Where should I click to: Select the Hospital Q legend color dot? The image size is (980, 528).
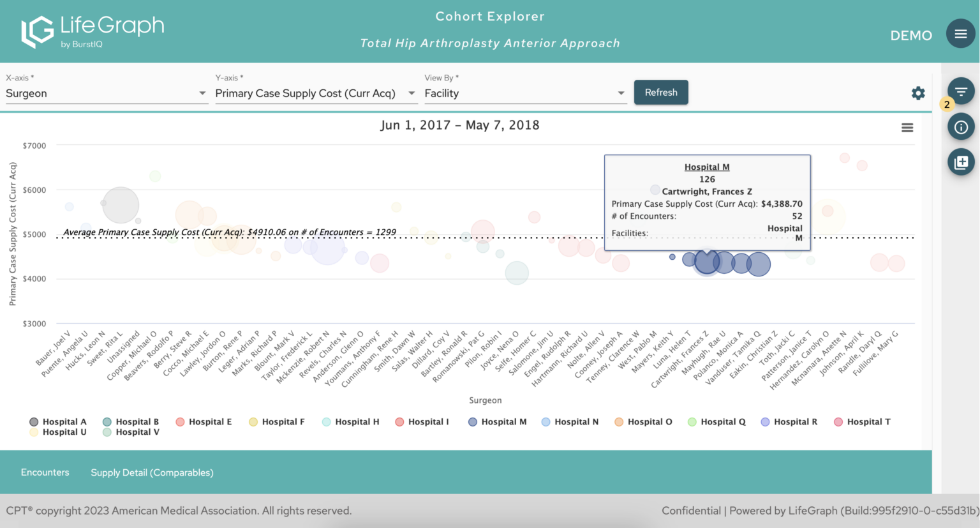pyautogui.click(x=693, y=421)
